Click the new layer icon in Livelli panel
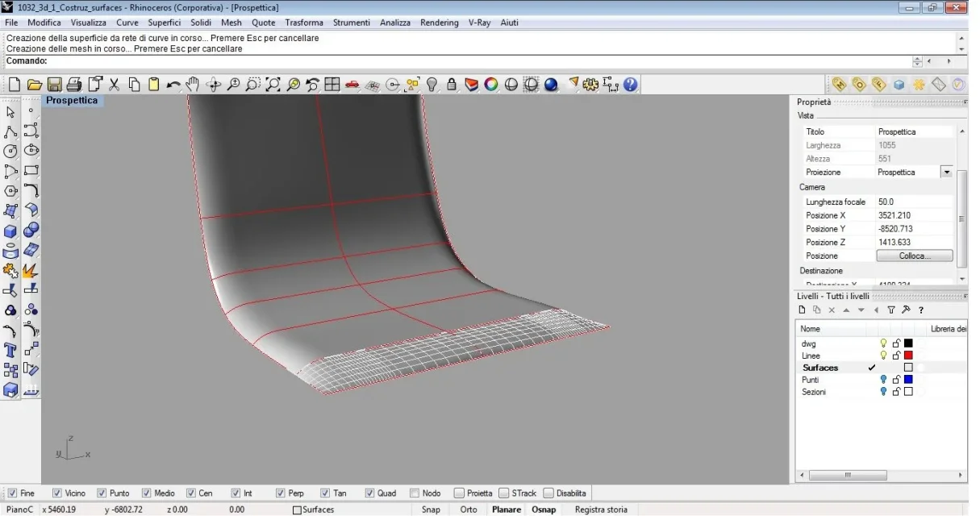The image size is (980, 516). point(802,310)
